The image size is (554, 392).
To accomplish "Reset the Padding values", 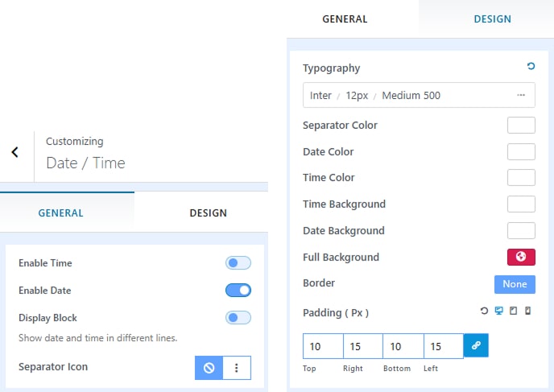I will (484, 311).
